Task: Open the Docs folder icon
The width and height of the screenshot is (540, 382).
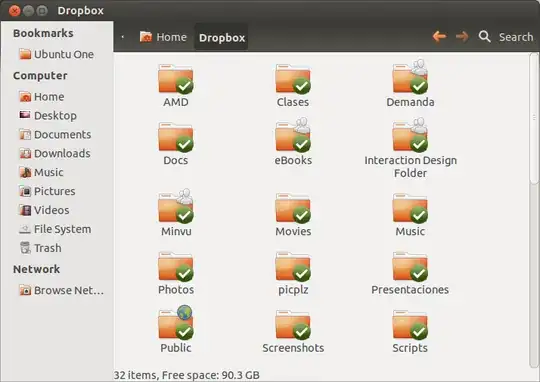Action: [x=176, y=137]
